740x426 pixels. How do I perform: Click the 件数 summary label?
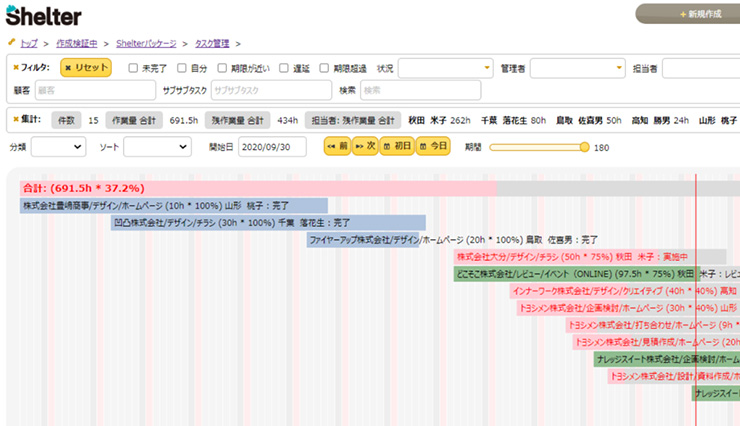(66, 120)
